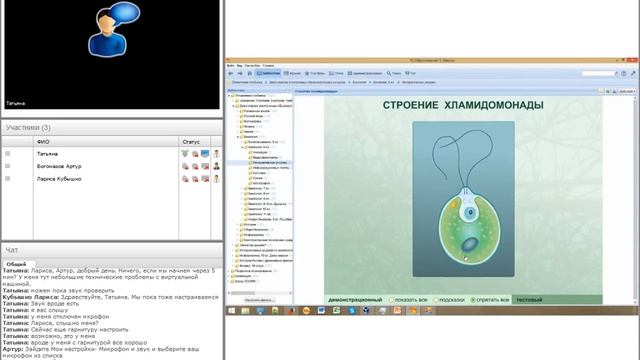Click microphone status icon in Татьяна row

tap(185, 153)
